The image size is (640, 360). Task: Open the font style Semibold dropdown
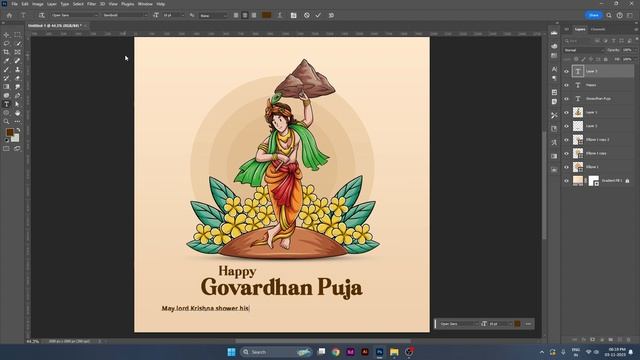(x=125, y=15)
